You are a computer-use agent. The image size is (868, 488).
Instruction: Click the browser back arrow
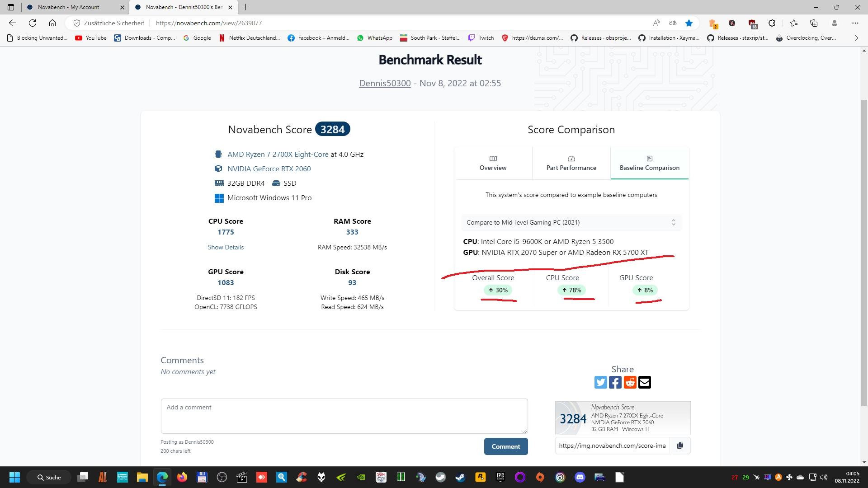[x=13, y=23]
